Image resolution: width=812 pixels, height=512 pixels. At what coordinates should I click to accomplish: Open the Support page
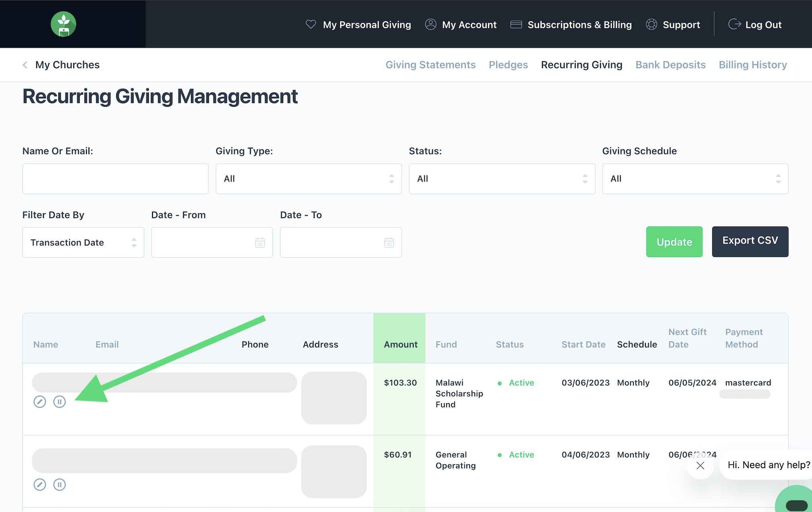681,25
